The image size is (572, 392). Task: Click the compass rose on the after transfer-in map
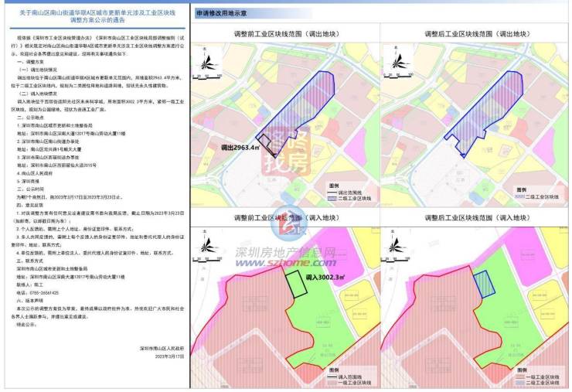pyautogui.click(x=397, y=244)
